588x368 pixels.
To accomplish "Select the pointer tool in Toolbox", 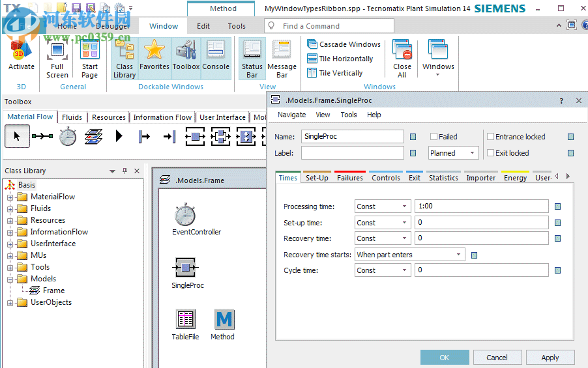I will tap(17, 136).
